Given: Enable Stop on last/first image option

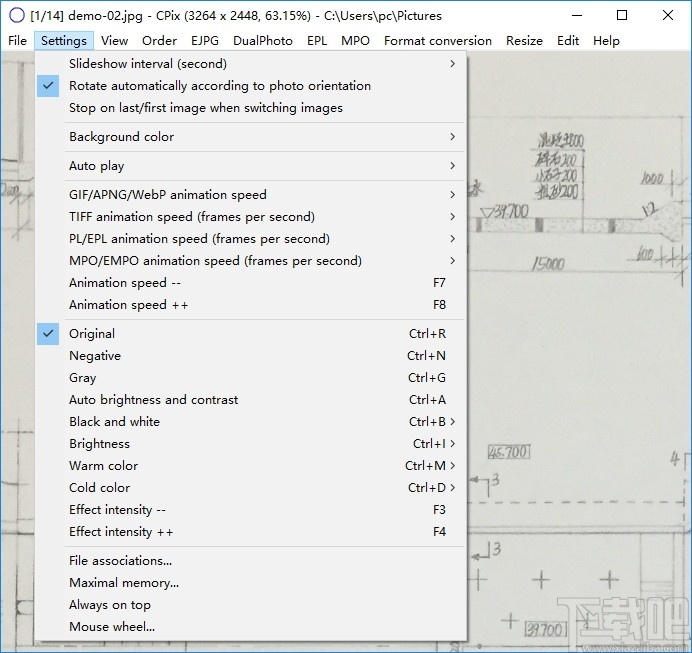Looking at the screenshot, I should [x=205, y=108].
